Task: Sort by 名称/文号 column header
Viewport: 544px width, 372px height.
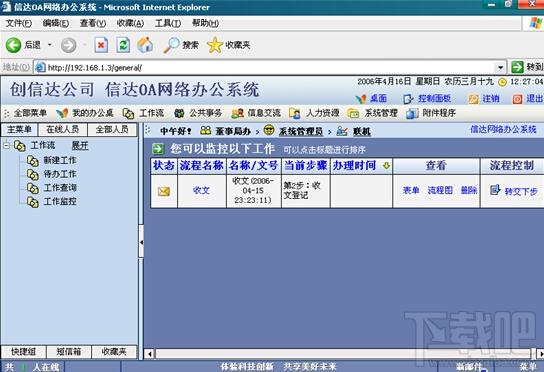Action: point(254,166)
